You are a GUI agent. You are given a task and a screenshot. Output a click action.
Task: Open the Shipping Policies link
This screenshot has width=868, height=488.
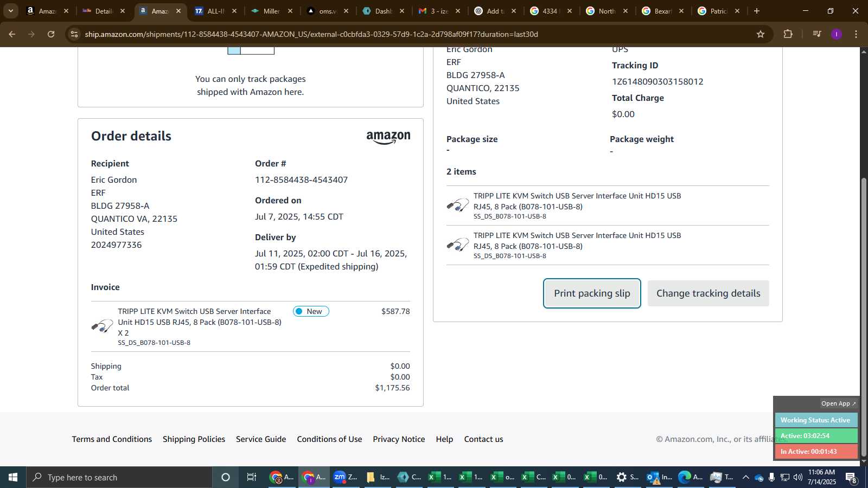click(194, 439)
